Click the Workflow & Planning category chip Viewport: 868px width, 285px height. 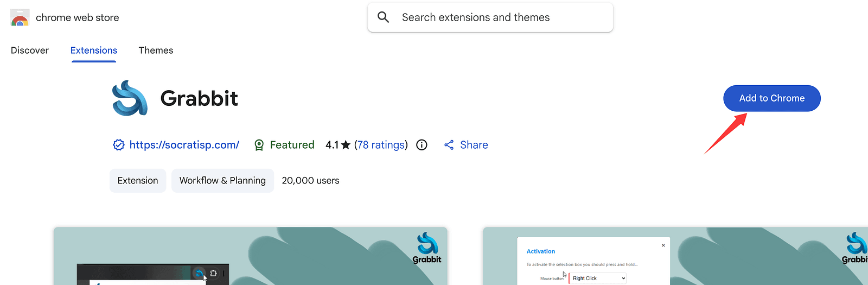tap(222, 181)
